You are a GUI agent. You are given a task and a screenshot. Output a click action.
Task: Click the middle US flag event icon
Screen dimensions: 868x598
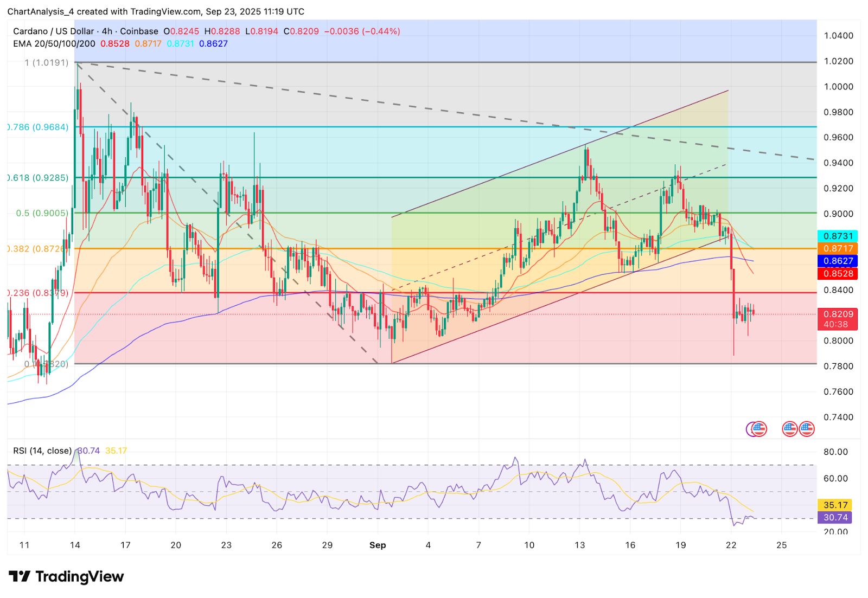(790, 428)
